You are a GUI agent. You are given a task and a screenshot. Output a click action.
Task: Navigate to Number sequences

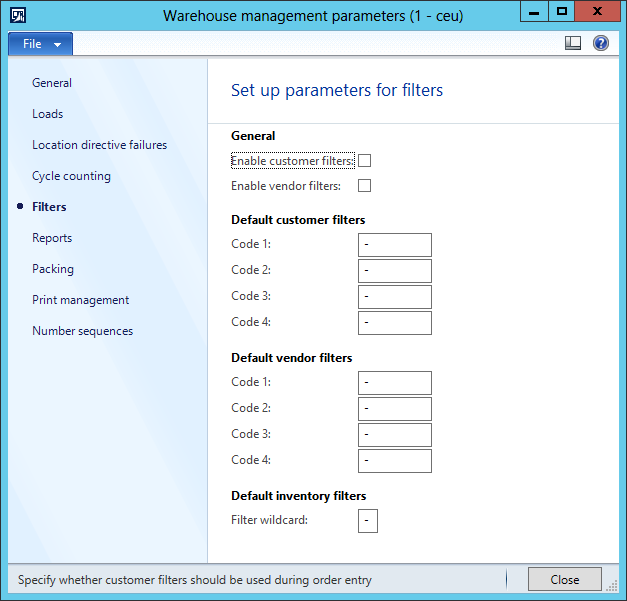tap(82, 331)
